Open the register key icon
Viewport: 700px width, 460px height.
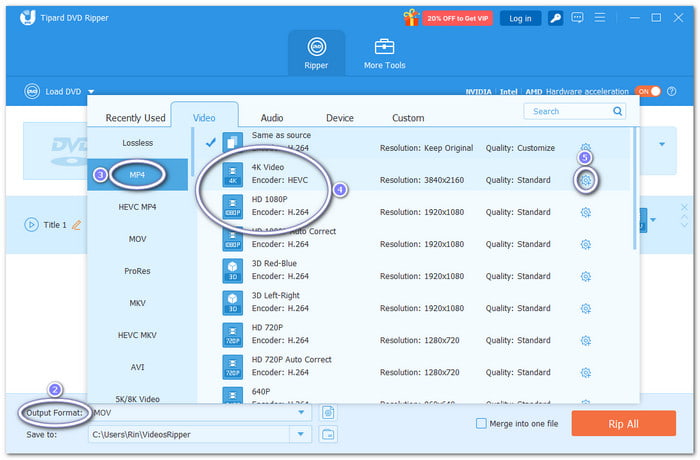point(555,18)
